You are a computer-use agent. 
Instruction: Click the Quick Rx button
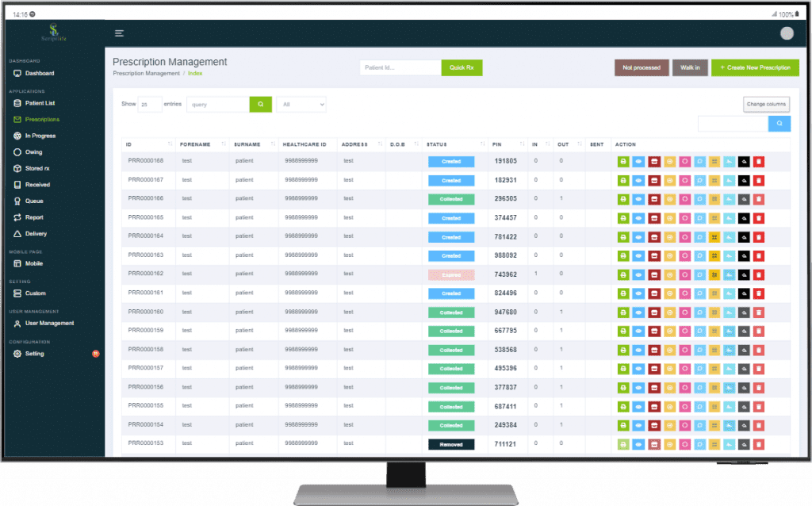pyautogui.click(x=462, y=68)
